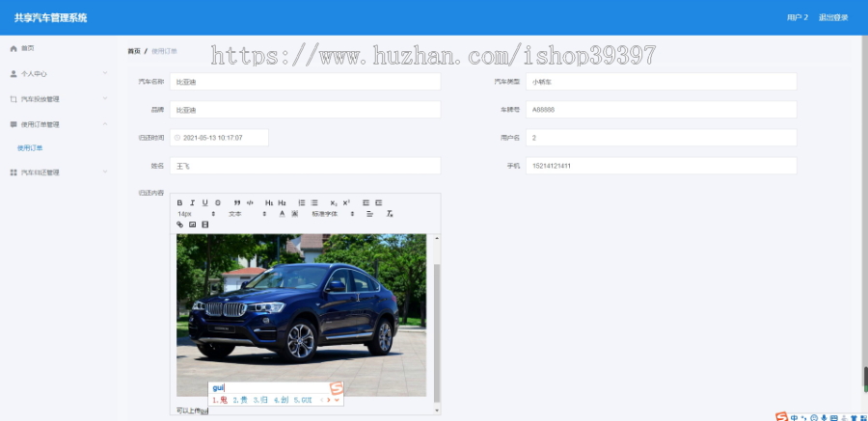Toggle Chinese/English mode in Sogou bar
The width and height of the screenshot is (868, 421).
pos(795,418)
